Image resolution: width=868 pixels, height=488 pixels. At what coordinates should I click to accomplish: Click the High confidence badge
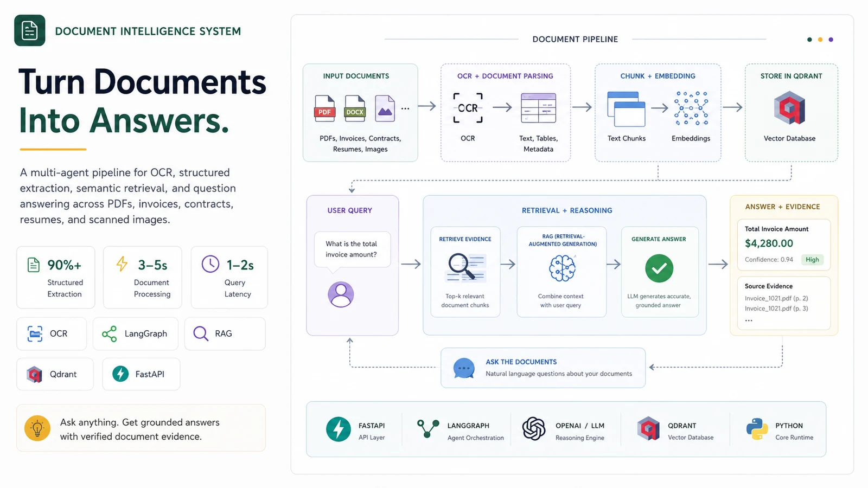click(x=812, y=260)
